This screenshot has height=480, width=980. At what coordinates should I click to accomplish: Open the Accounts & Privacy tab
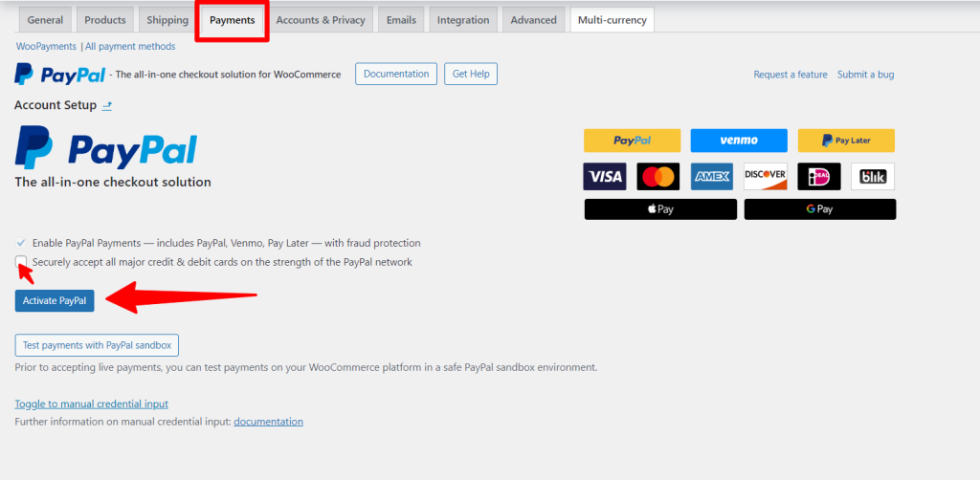pos(321,20)
